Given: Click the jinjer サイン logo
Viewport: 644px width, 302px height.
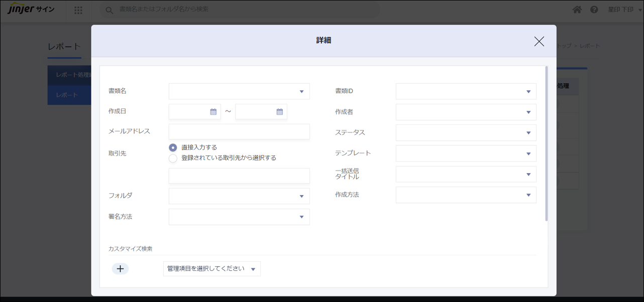Looking at the screenshot, I should pyautogui.click(x=31, y=10).
